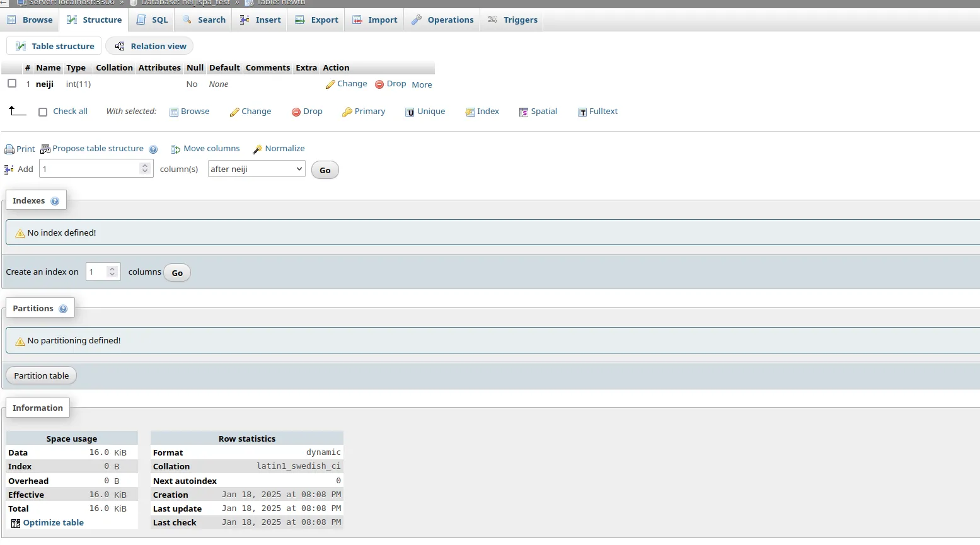This screenshot has height=545, width=980.
Task: Open the Partitions help icon
Action: click(63, 309)
